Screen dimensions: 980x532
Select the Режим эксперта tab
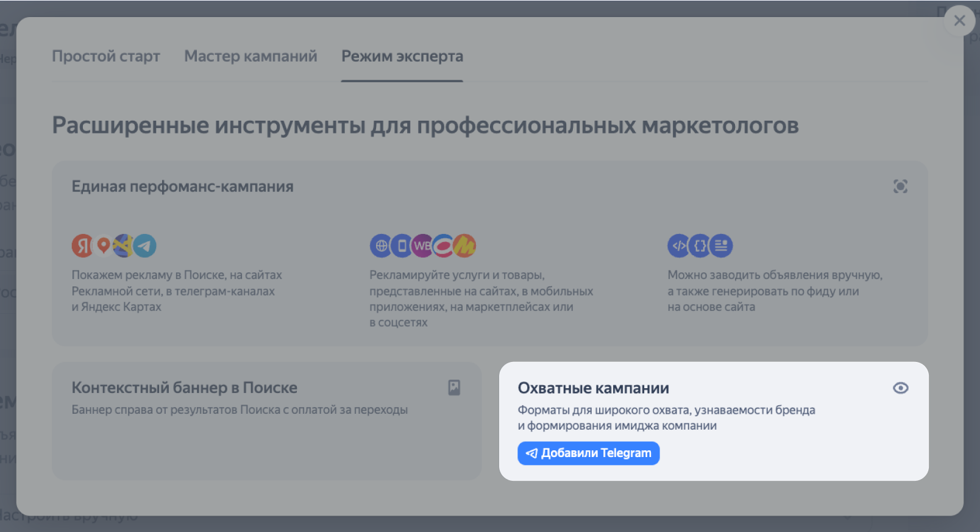point(402,56)
